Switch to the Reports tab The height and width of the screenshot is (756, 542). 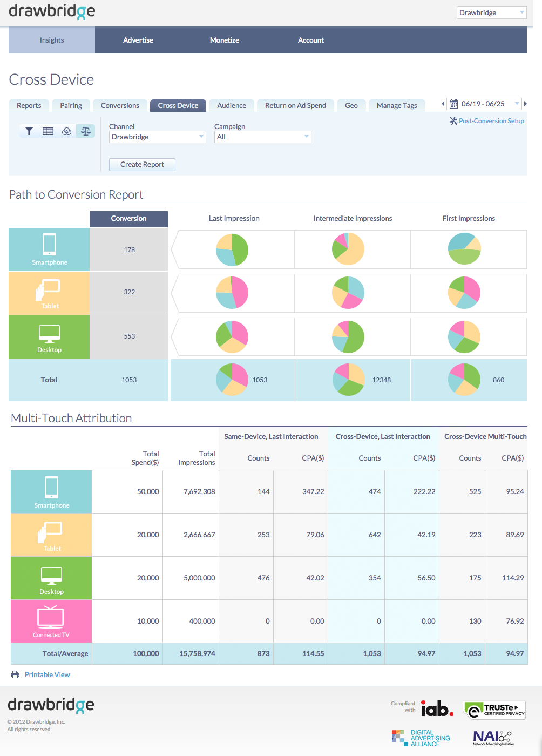click(x=29, y=105)
